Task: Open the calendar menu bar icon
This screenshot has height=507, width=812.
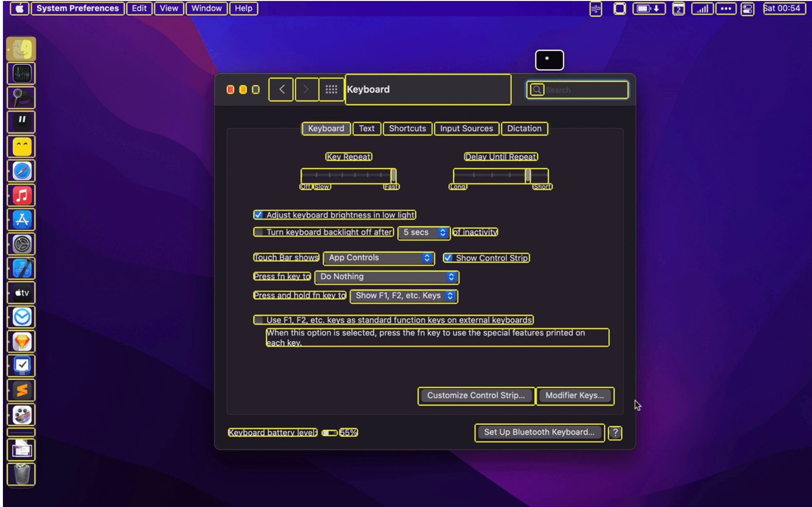Action: tap(678, 9)
